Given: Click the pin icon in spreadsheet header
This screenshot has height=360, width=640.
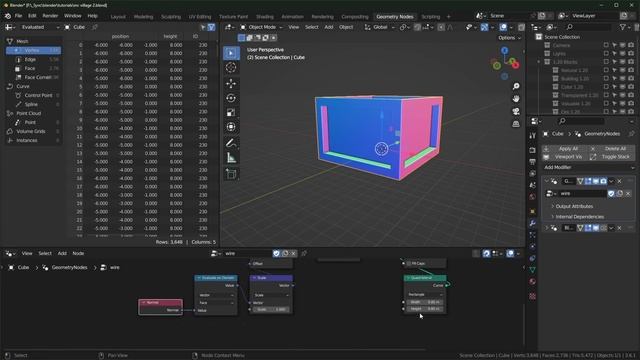Looking at the screenshot, I should [95, 27].
